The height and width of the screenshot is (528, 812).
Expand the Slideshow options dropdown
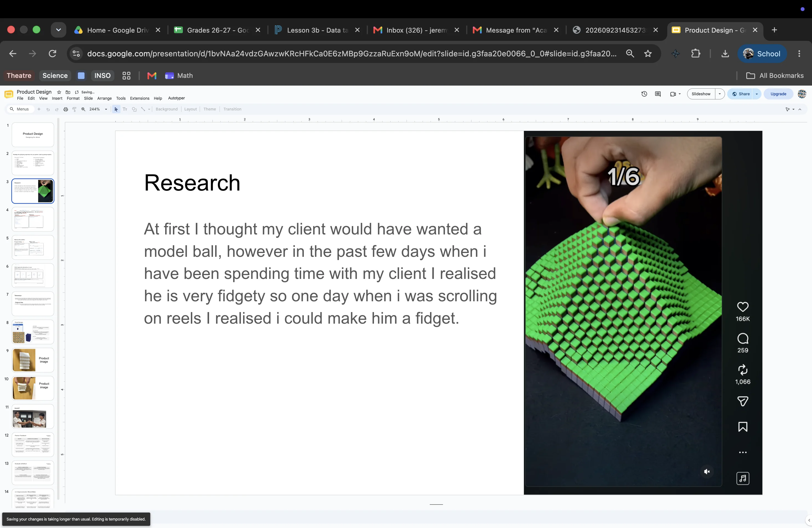tap(720, 94)
